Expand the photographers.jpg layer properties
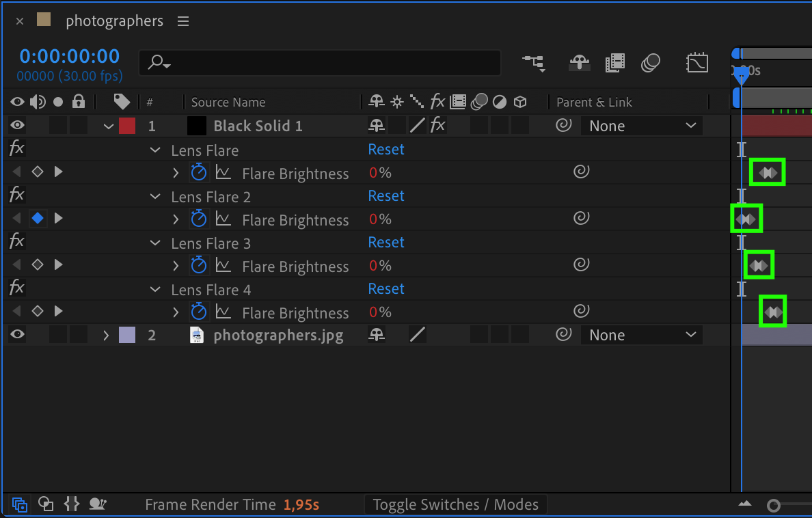This screenshot has height=518, width=812. (x=106, y=335)
